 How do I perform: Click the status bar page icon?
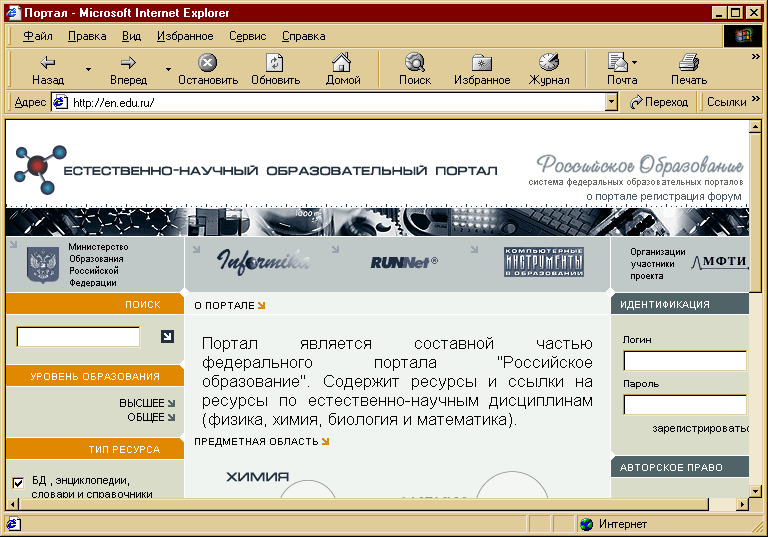click(x=13, y=524)
